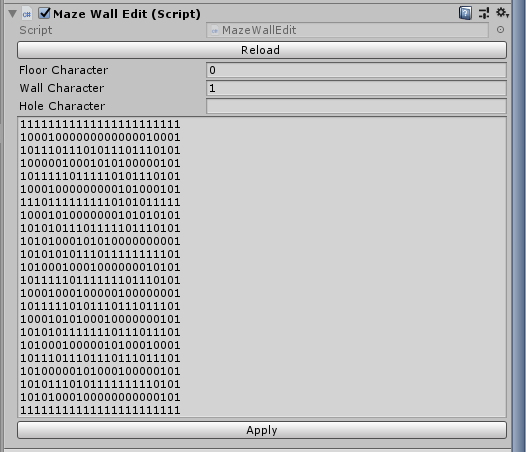The width and height of the screenshot is (526, 452).
Task: Focus the Wall Character input field
Action: [356, 88]
